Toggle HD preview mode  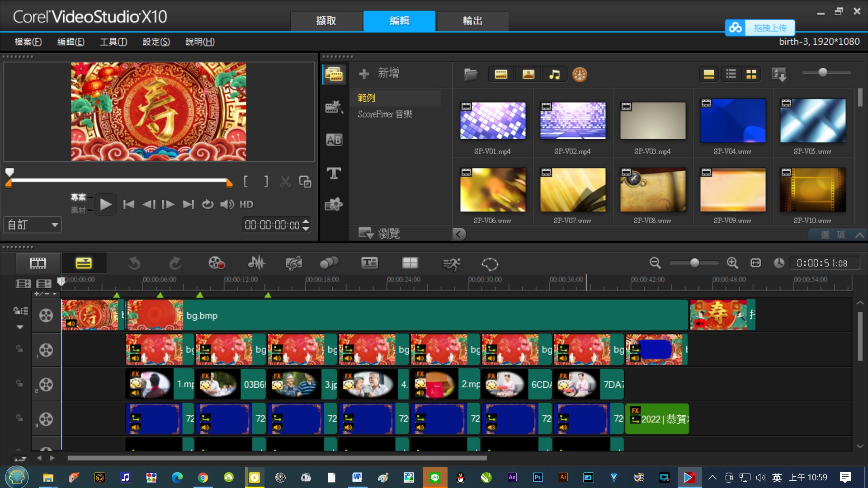[x=246, y=204]
